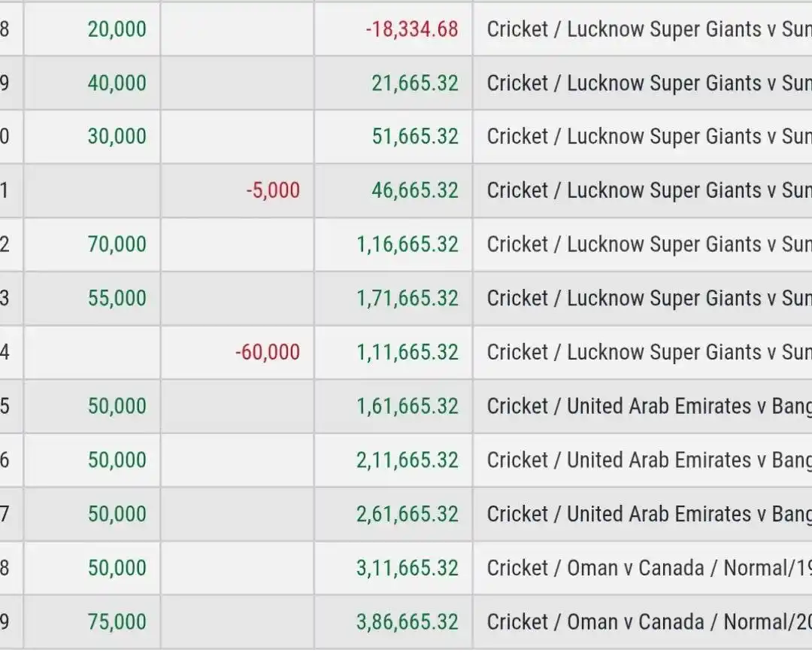Screen dimensions: 812x662
Task: Click the 40,000 credit entry
Action: click(117, 83)
